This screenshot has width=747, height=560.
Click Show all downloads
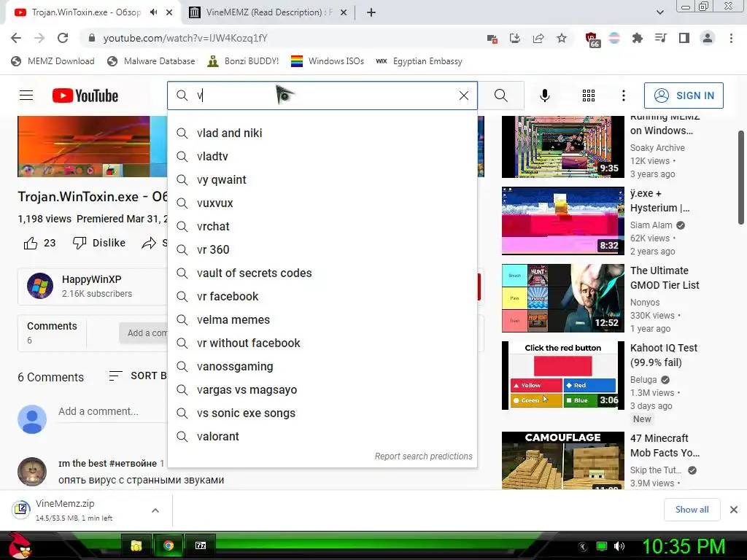point(692,510)
